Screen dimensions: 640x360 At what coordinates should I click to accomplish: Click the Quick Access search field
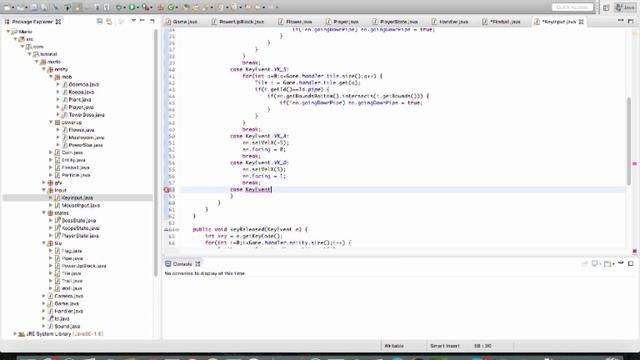tap(572, 7)
